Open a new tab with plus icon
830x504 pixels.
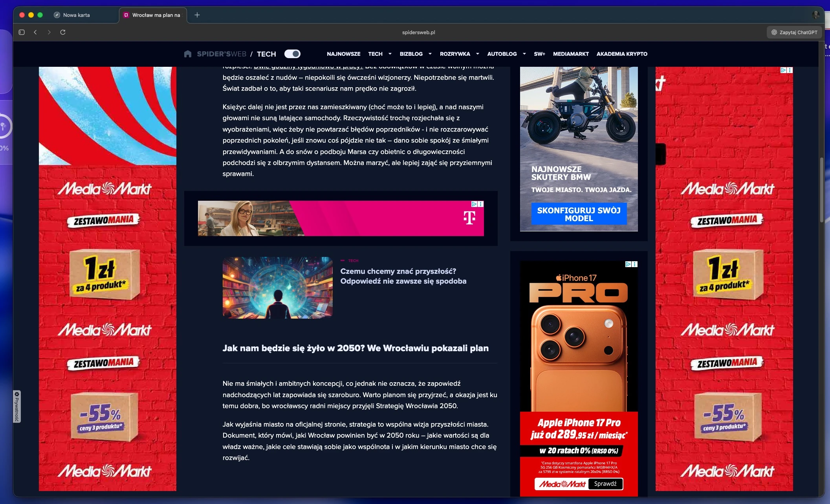197,15
